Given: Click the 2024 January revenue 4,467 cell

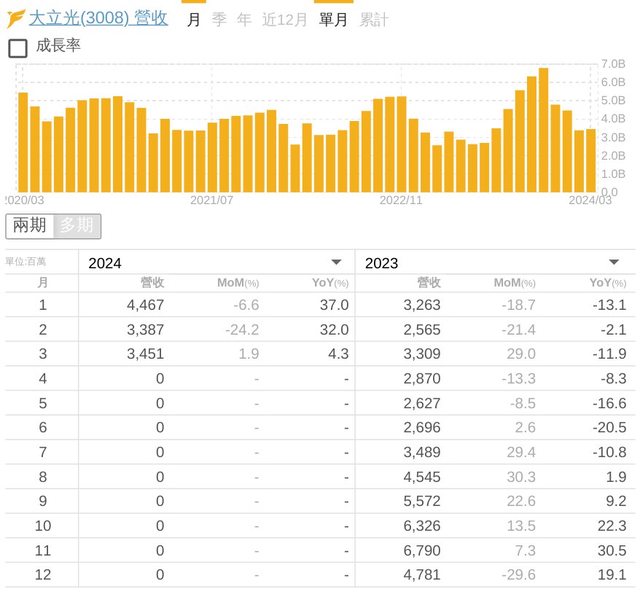Looking at the screenshot, I should pyautogui.click(x=146, y=304).
